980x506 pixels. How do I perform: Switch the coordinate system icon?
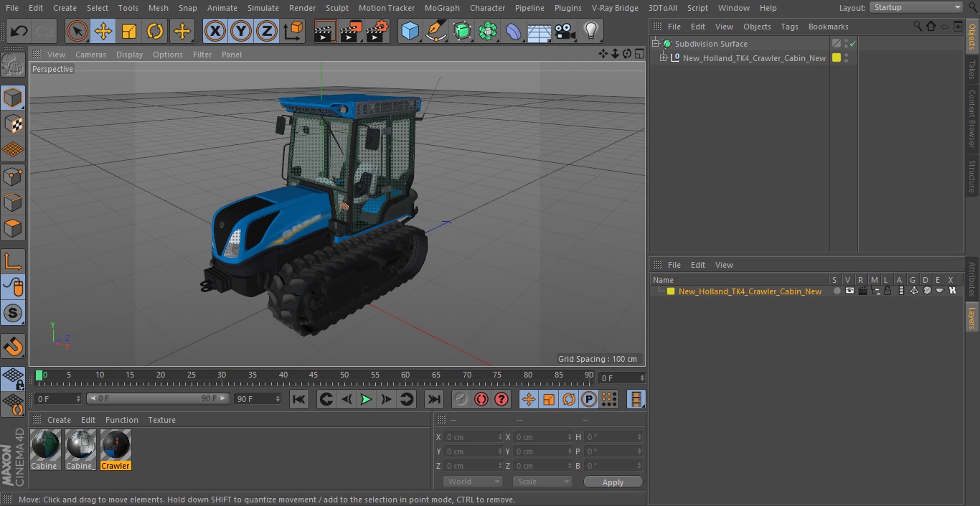[x=293, y=31]
